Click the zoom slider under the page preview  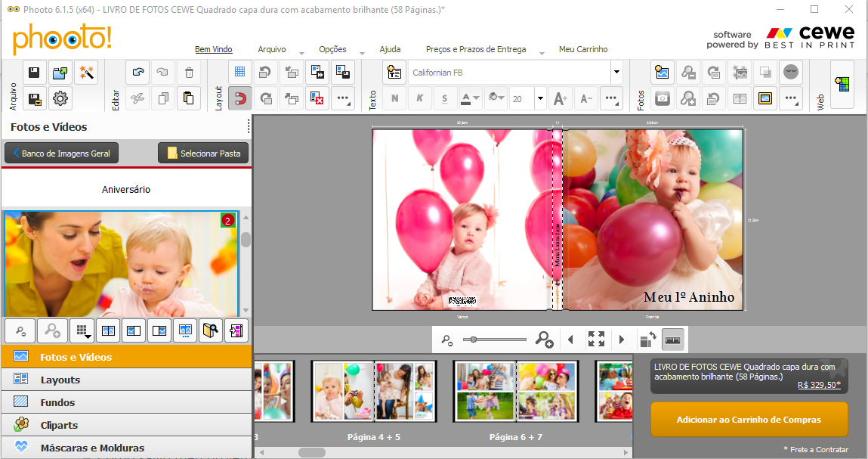495,340
